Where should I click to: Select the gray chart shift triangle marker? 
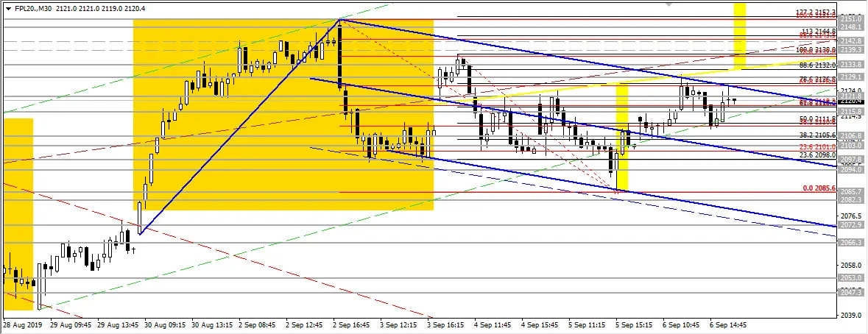pos(670,4)
